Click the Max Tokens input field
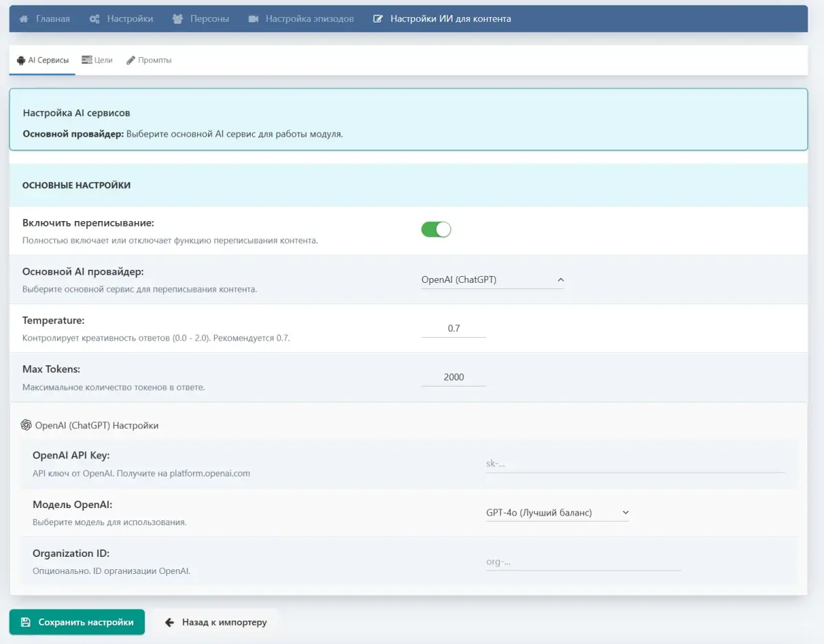This screenshot has width=824, height=644. 453,377
